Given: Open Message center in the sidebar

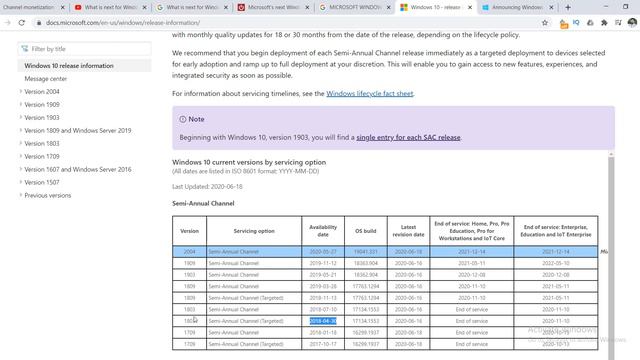Looking at the screenshot, I should tap(45, 79).
